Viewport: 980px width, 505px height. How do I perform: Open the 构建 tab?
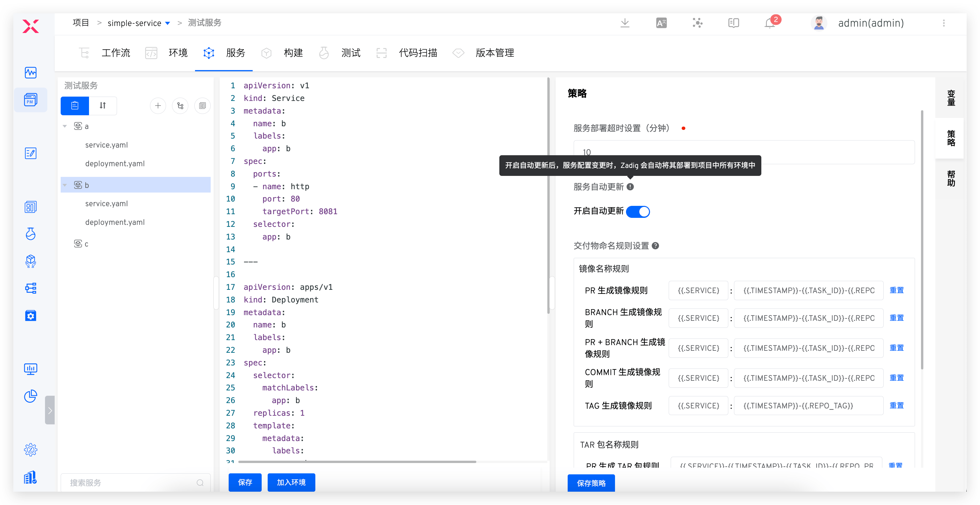pyautogui.click(x=282, y=53)
